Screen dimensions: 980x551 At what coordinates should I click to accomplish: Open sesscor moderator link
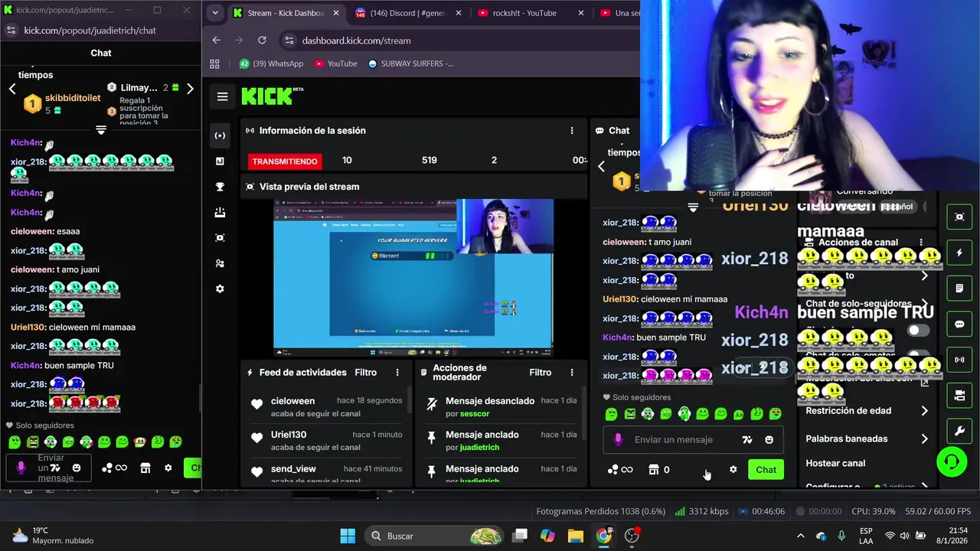pos(475,413)
